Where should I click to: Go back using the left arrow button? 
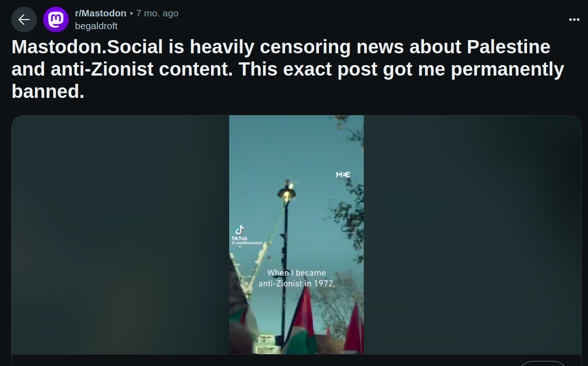24,20
